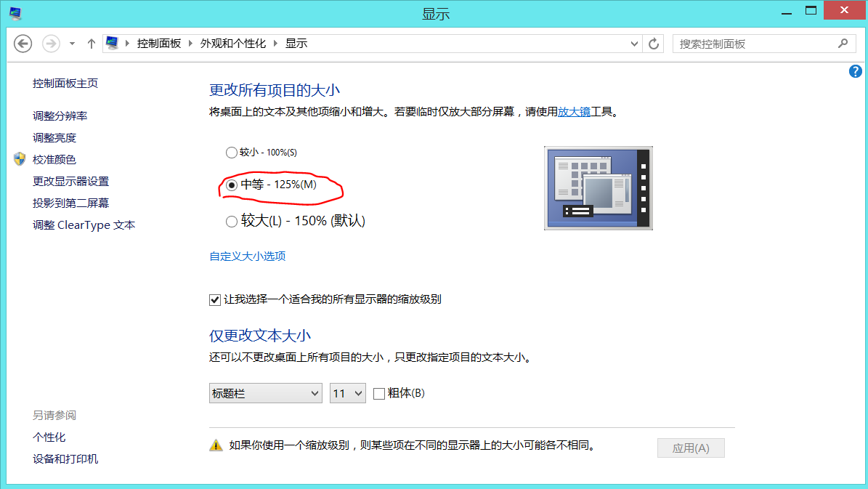Open the 调整亮度 sidebar link
868x489 pixels.
[x=54, y=137]
